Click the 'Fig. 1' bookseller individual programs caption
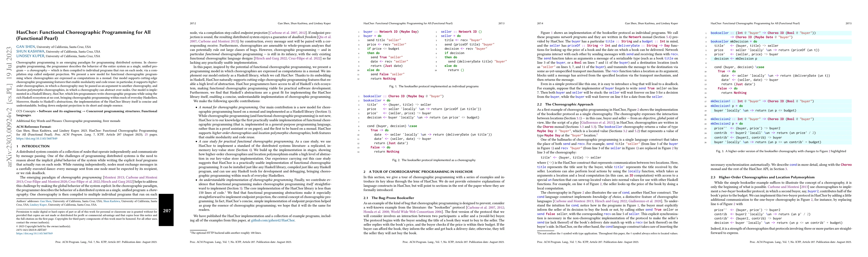Image resolution: width=868 pixels, height=257 pixels. pos(434,86)
